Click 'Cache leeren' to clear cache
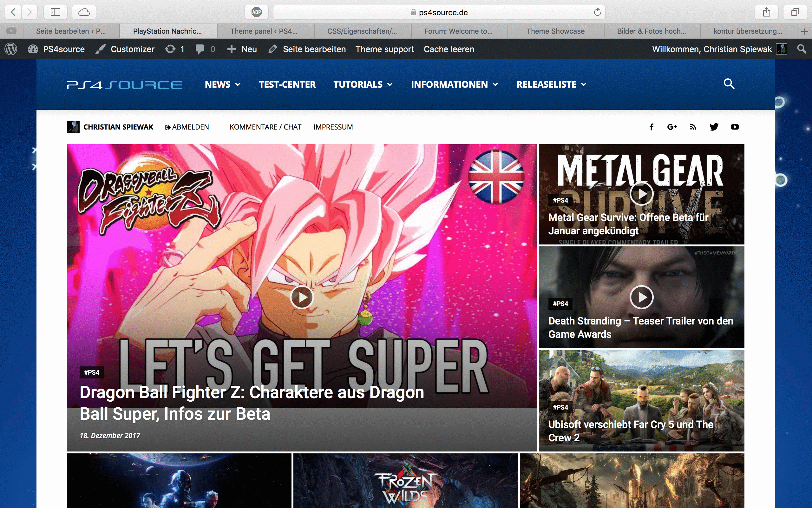812x508 pixels. point(449,49)
